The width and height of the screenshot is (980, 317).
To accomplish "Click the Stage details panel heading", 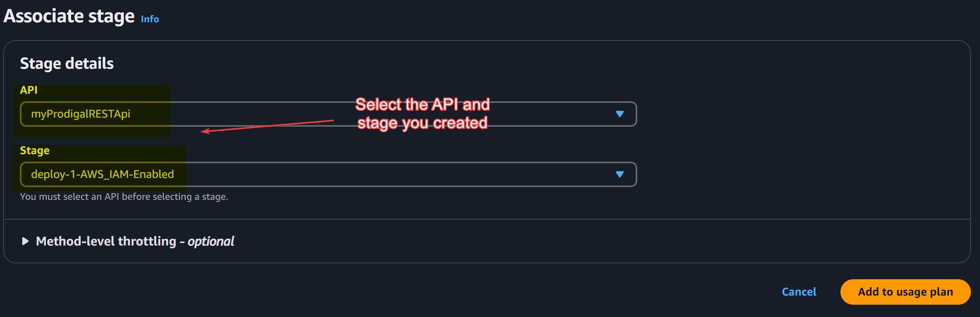I will (67, 64).
